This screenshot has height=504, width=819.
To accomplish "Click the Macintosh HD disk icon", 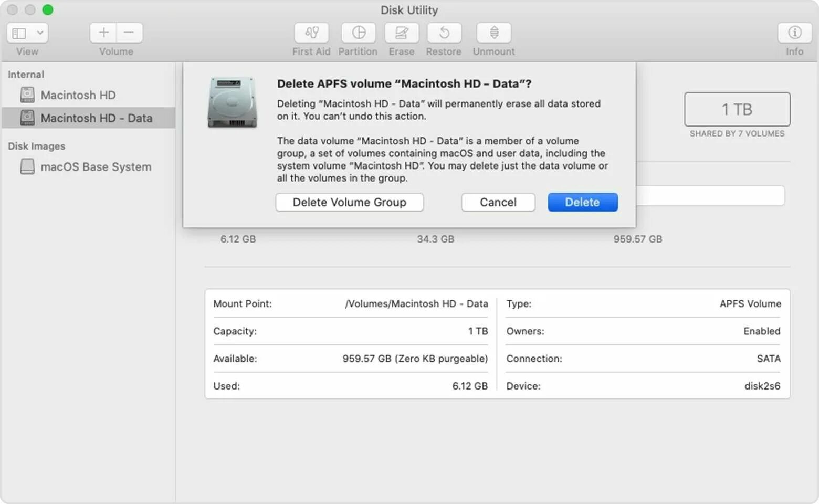I will pyautogui.click(x=27, y=95).
